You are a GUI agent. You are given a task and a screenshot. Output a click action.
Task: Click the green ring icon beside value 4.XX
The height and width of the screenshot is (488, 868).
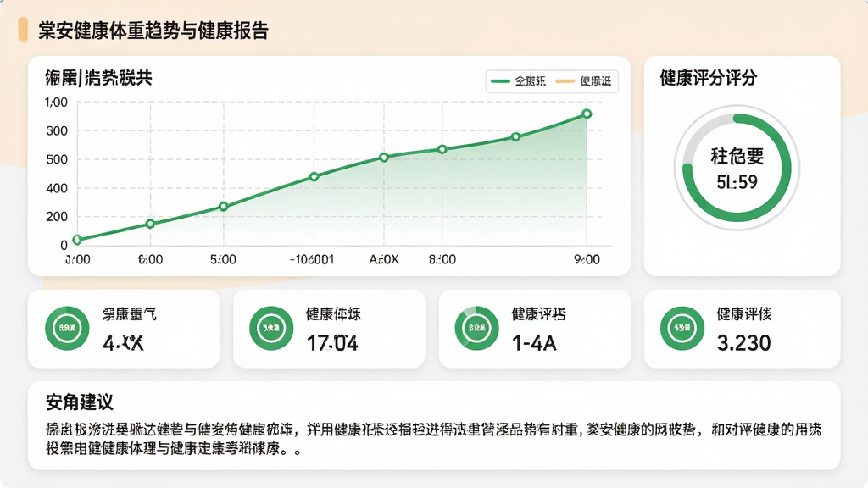67,328
